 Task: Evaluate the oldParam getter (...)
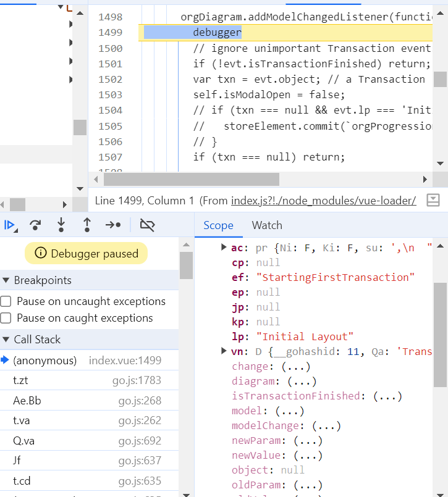(308, 485)
